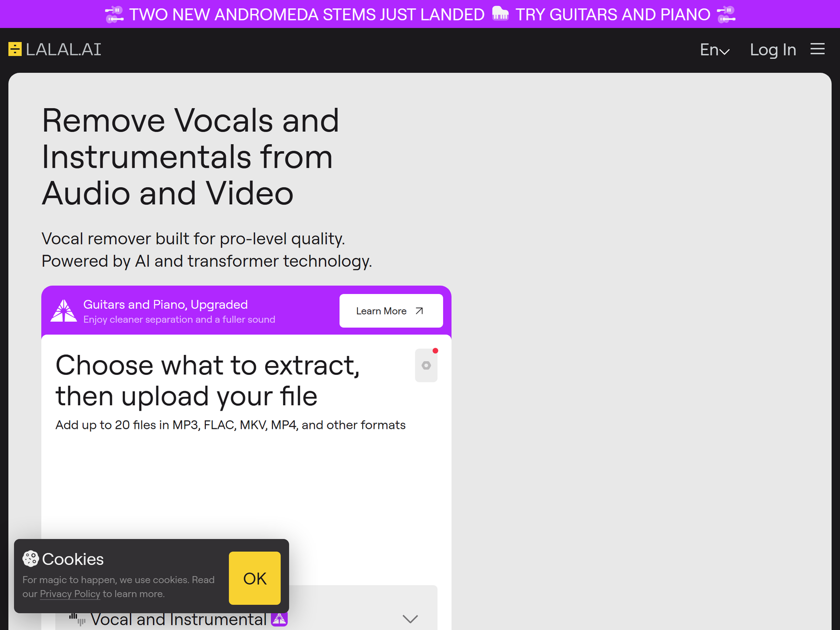The image size is (840, 630).
Task: Open the hamburger navigation menu
Action: click(817, 49)
